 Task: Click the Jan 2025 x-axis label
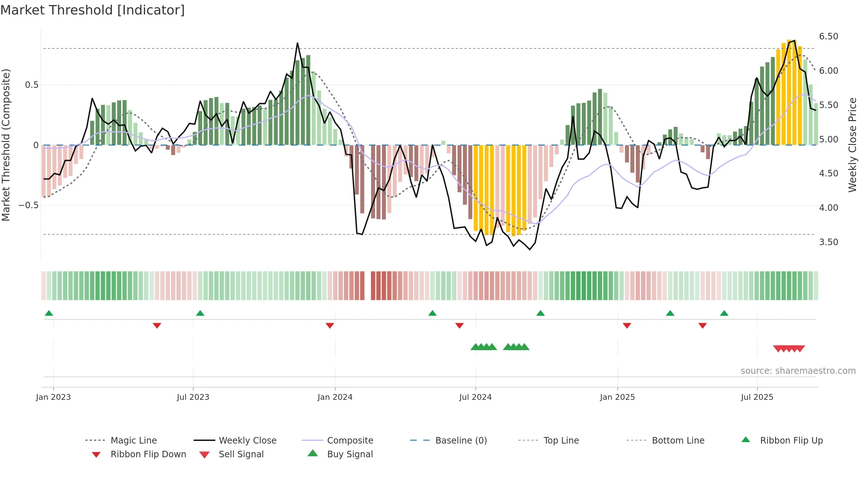pyautogui.click(x=618, y=397)
